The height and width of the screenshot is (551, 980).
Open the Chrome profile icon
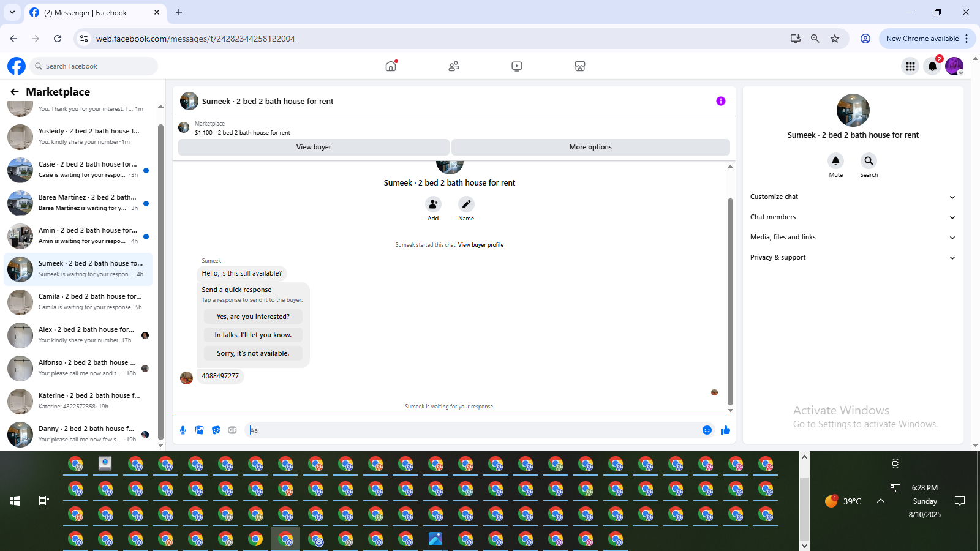click(865, 39)
